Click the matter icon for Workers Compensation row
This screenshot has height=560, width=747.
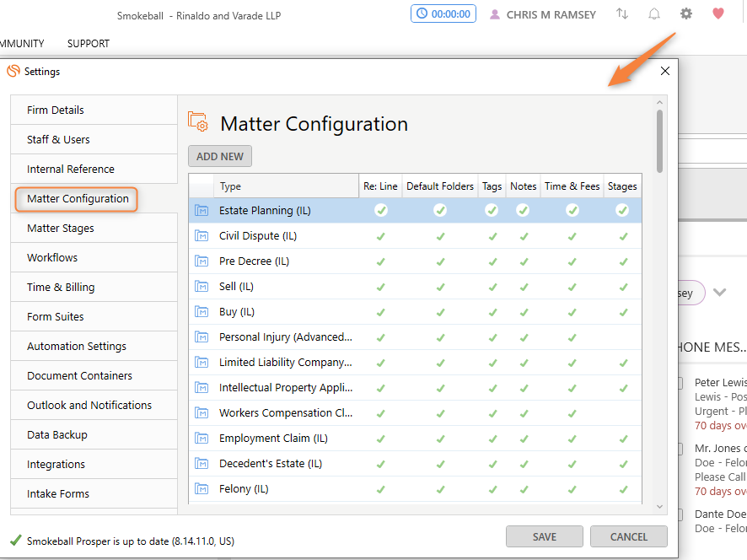pyautogui.click(x=202, y=412)
